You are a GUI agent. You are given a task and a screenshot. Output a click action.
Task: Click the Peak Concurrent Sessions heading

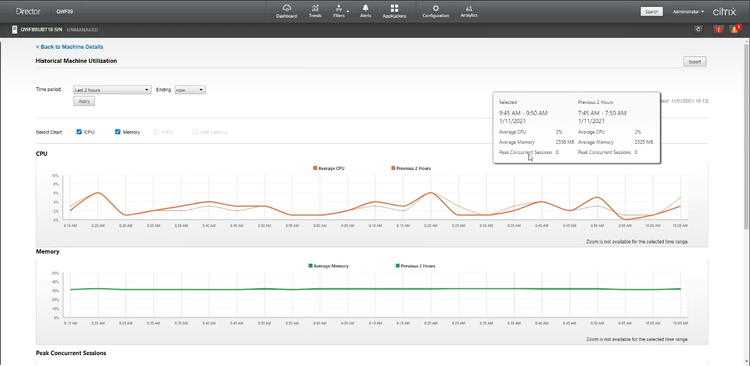pyautogui.click(x=71, y=353)
